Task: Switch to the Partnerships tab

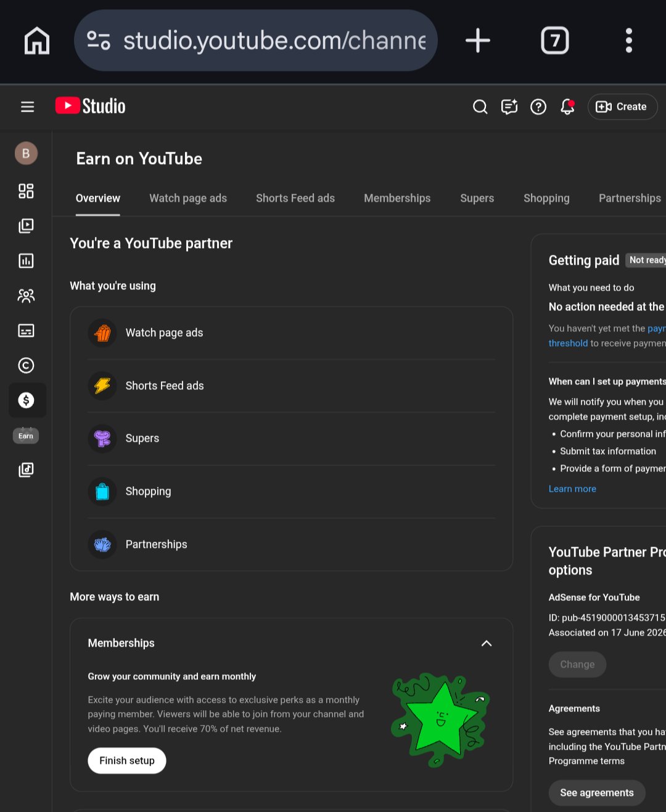Action: [630, 198]
